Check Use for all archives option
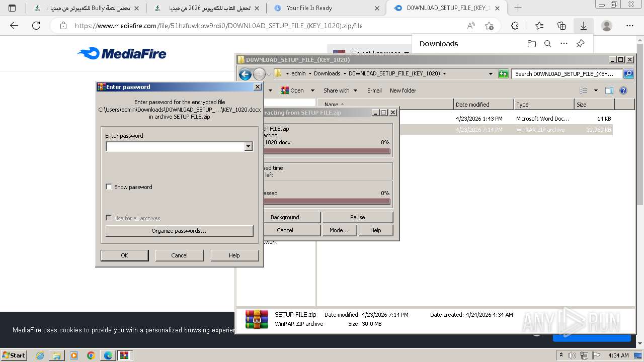 point(109,218)
